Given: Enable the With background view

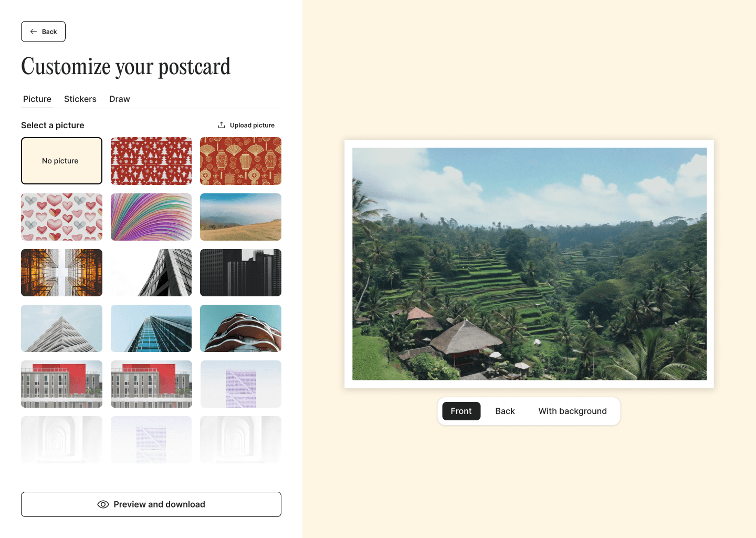Looking at the screenshot, I should pyautogui.click(x=572, y=411).
